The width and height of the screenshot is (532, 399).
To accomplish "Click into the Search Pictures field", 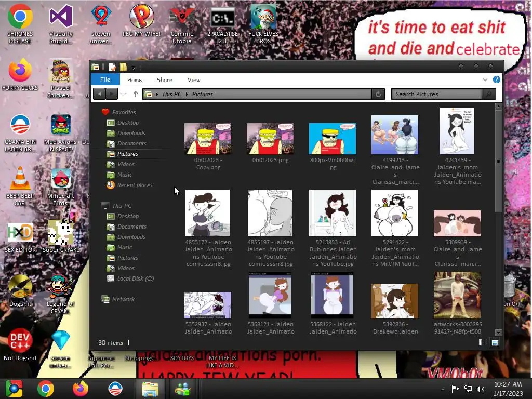I will (436, 94).
